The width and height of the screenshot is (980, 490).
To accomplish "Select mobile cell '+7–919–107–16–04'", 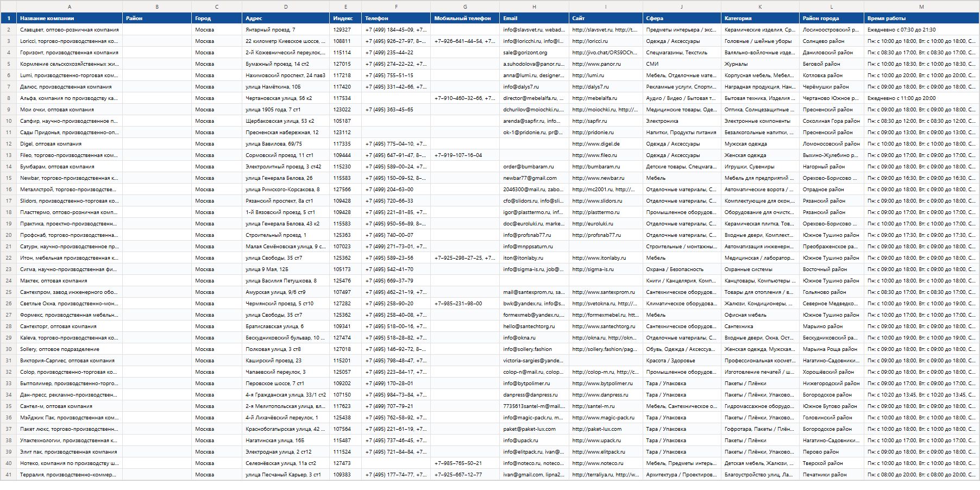I will (465, 155).
